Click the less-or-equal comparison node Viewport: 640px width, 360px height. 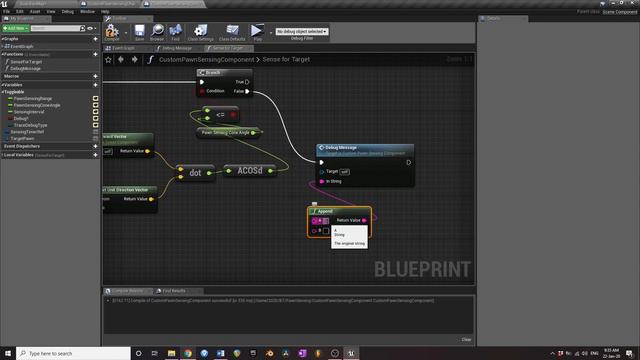[x=220, y=115]
